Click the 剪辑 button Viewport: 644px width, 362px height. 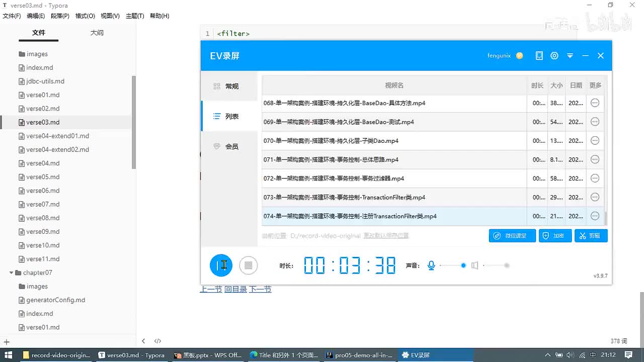pos(591,235)
